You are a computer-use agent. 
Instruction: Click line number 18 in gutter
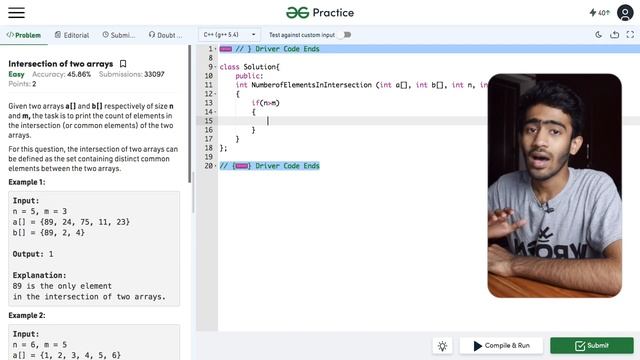click(209, 148)
